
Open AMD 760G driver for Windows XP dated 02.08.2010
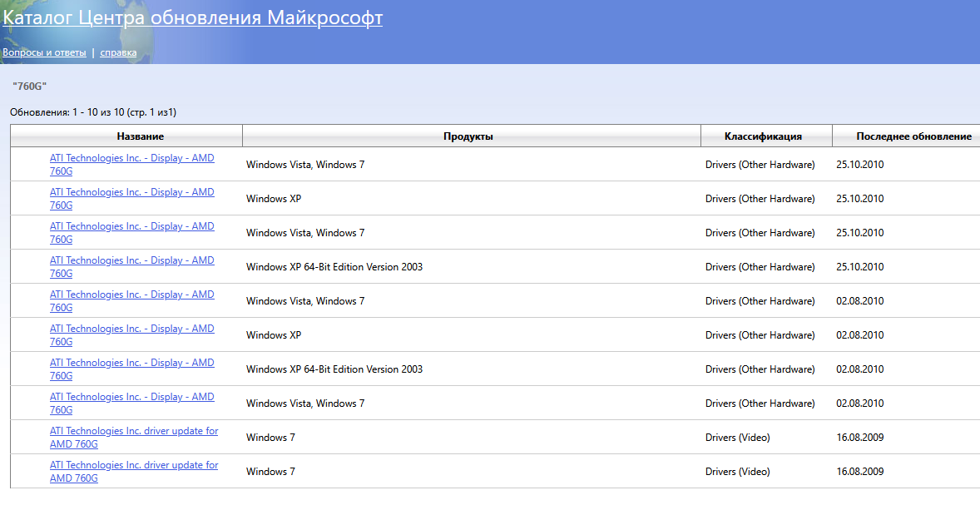click(132, 335)
